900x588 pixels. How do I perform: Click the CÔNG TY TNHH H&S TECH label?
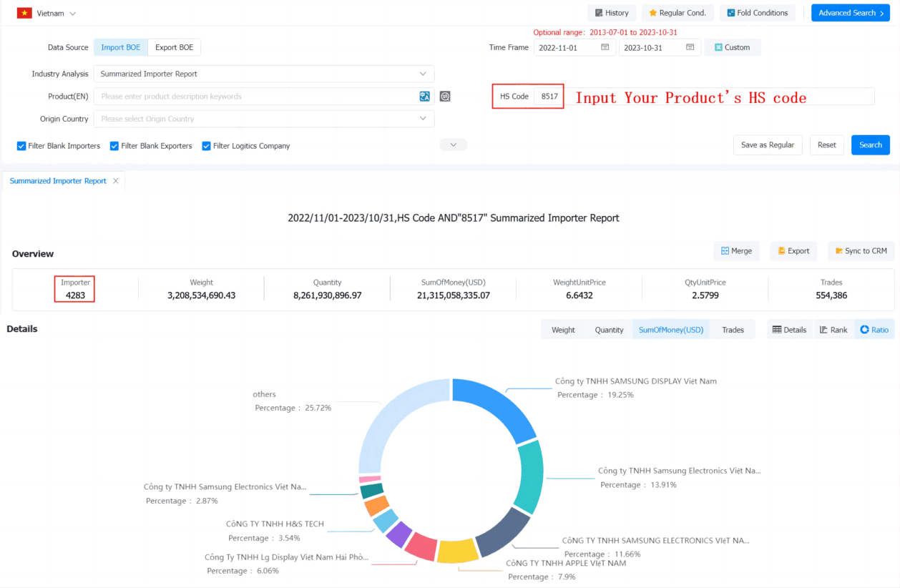(x=275, y=524)
